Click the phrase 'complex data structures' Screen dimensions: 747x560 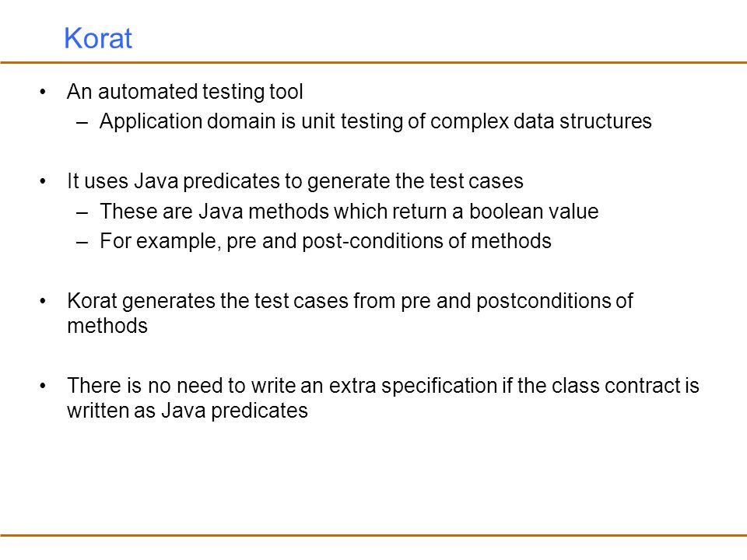point(541,121)
